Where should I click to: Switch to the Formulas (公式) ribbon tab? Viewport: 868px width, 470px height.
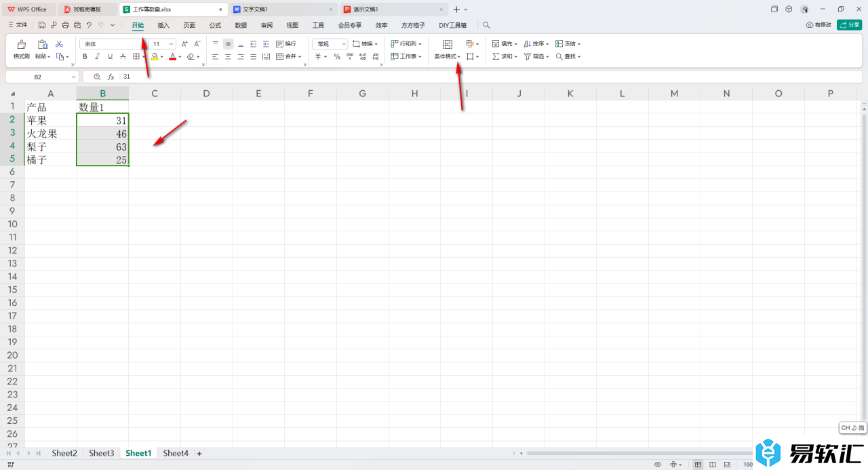coord(215,25)
